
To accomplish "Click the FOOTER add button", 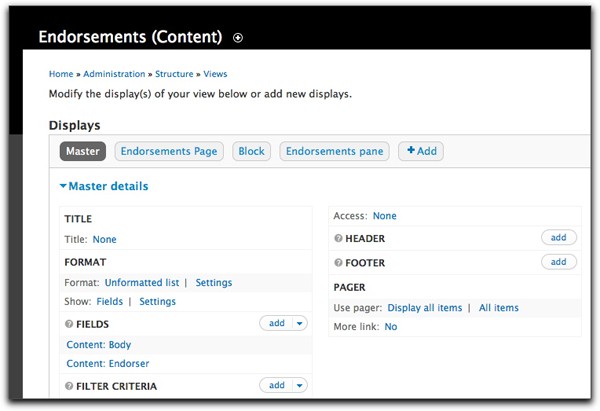I will (x=558, y=262).
